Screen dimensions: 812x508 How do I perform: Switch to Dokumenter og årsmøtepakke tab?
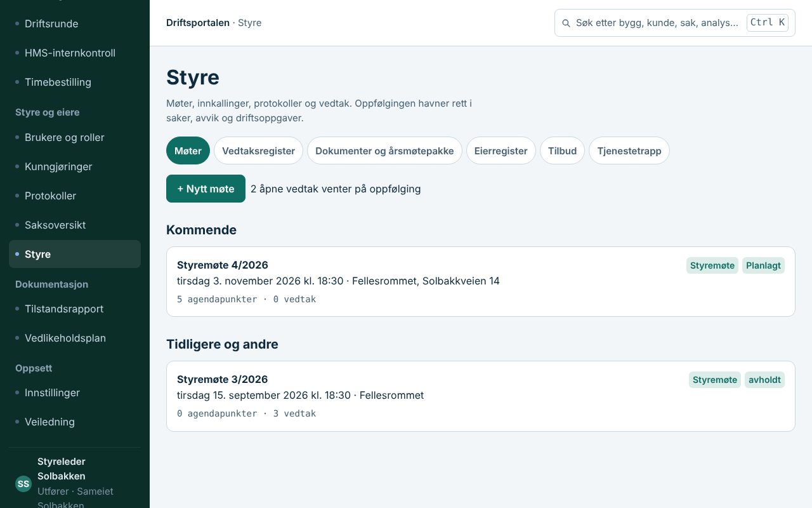(x=384, y=150)
